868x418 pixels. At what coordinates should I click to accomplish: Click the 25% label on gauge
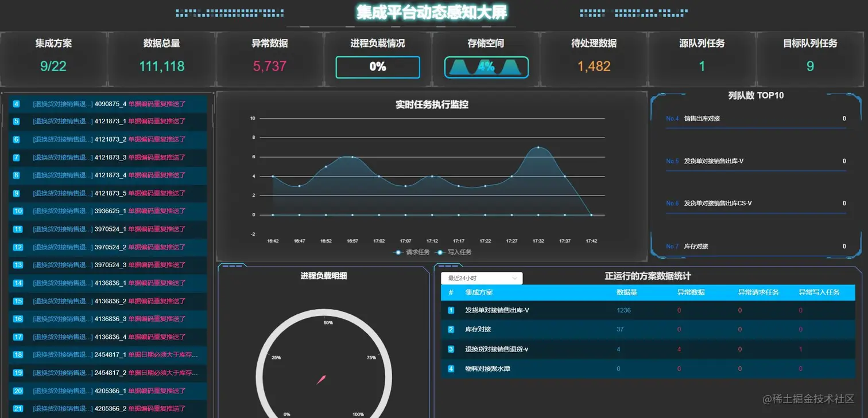(276, 358)
